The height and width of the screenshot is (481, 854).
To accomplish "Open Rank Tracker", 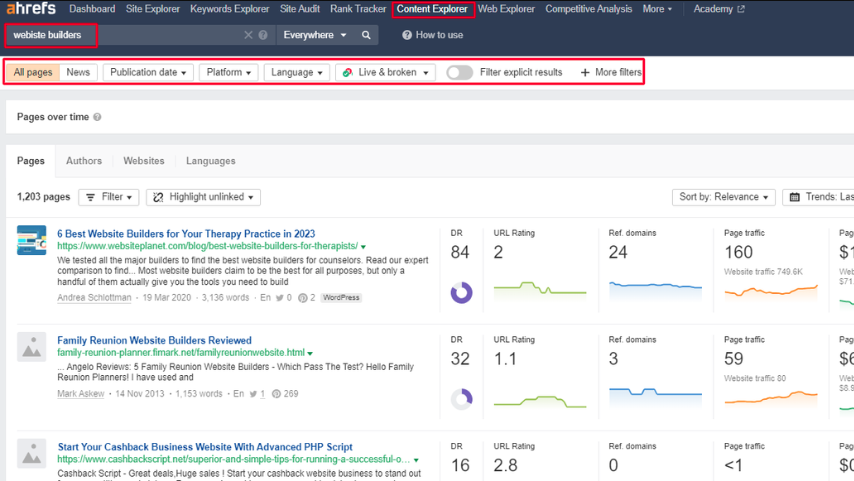I will click(358, 9).
